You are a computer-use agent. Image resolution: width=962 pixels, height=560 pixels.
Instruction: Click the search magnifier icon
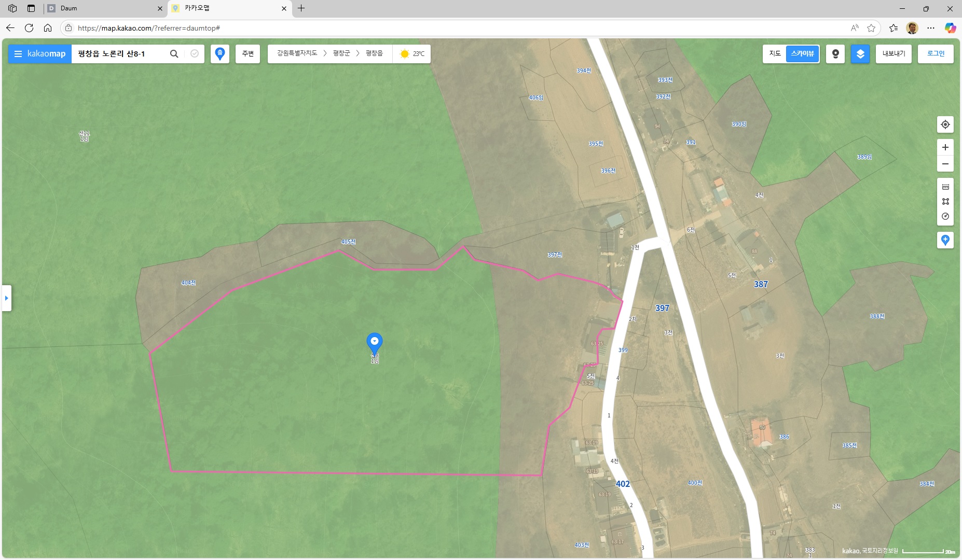(174, 54)
